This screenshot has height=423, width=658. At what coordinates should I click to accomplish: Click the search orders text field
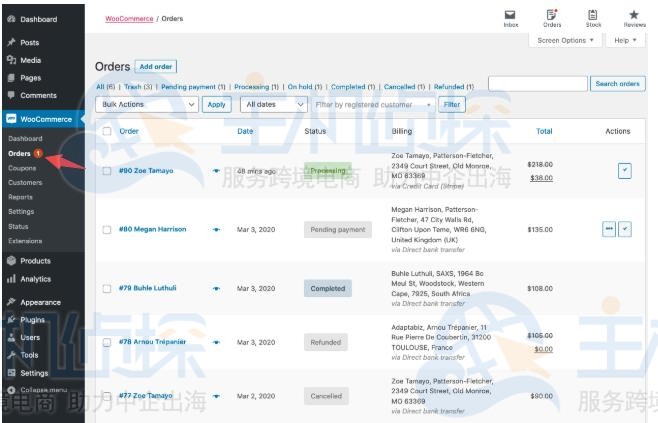coord(537,84)
